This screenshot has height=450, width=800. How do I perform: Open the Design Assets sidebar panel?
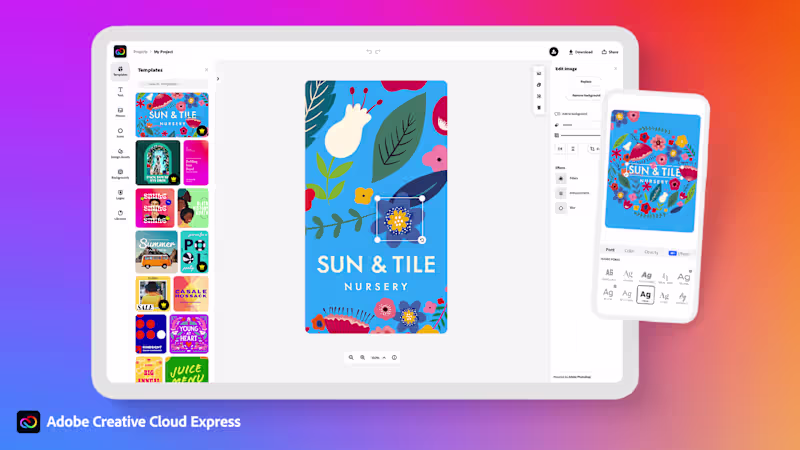coord(120,154)
